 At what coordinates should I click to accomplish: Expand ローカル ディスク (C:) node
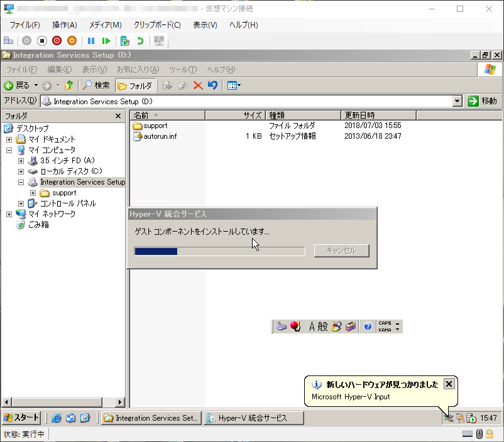coord(21,171)
